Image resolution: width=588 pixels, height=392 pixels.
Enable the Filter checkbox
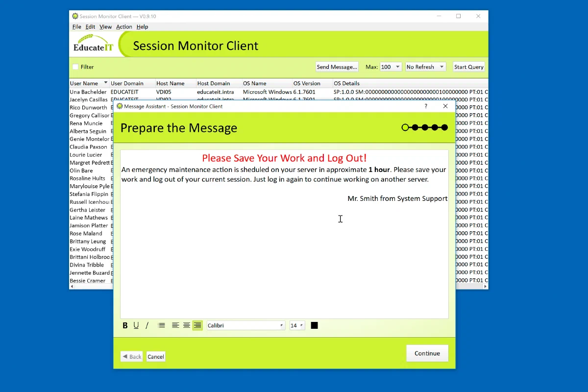tap(75, 67)
